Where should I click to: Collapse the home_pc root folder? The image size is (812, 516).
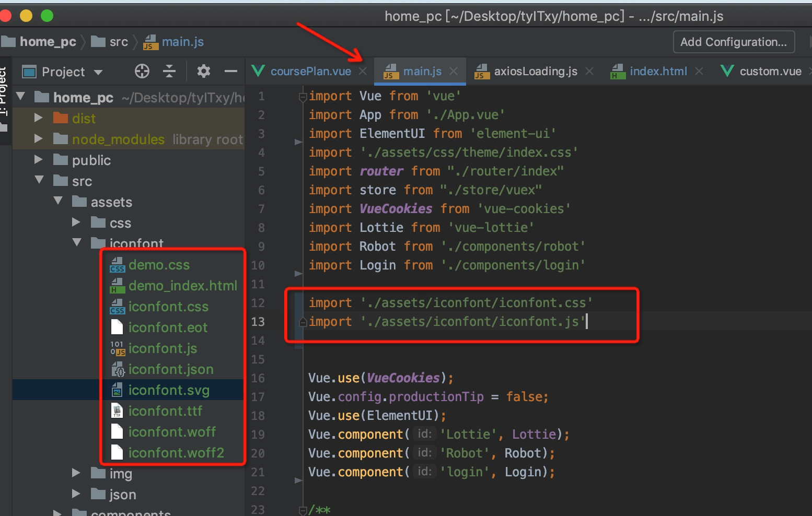[x=21, y=96]
